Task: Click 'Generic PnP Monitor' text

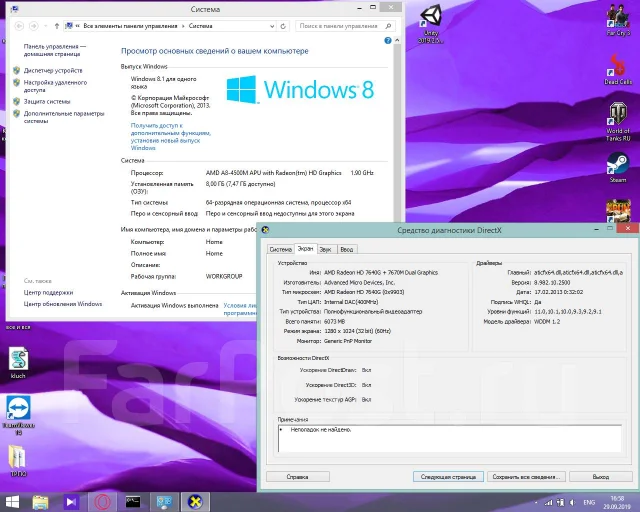Action: point(348,341)
